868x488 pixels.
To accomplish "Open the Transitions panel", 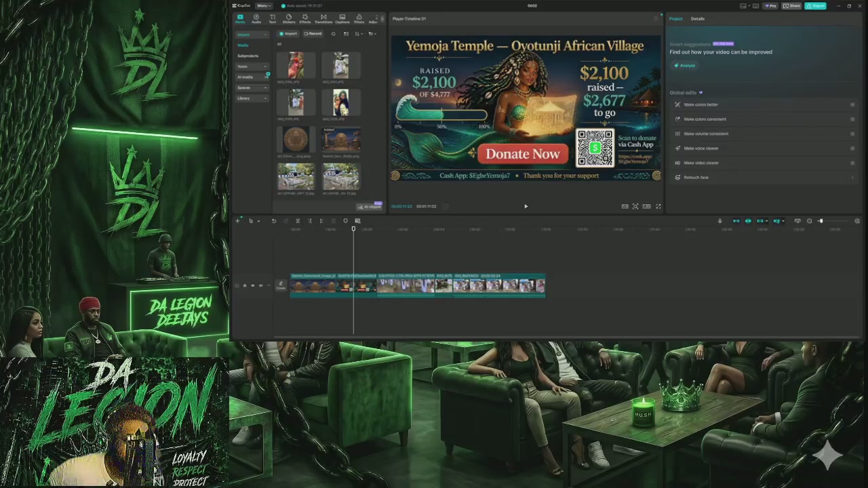I will [323, 18].
